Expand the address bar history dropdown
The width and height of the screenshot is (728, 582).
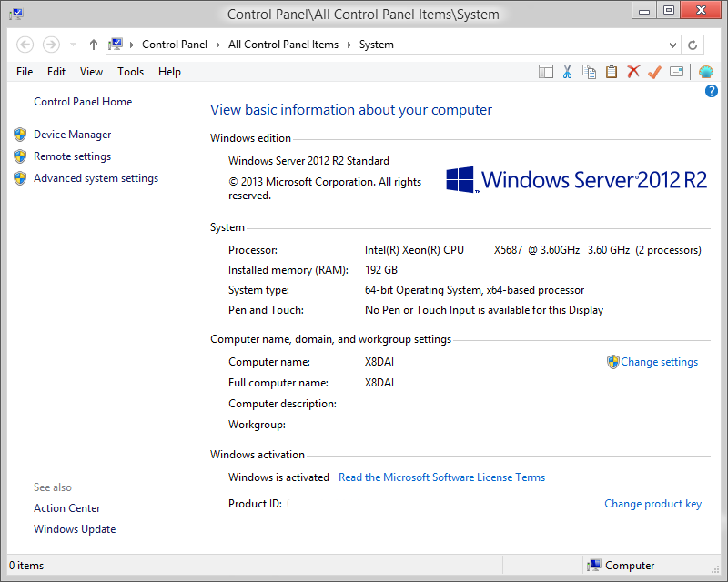click(x=673, y=45)
